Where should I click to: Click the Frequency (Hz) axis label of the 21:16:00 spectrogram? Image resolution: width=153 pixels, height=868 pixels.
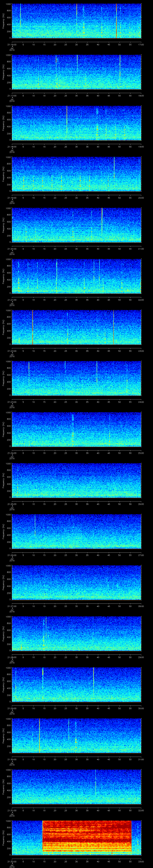tap(4, 21)
